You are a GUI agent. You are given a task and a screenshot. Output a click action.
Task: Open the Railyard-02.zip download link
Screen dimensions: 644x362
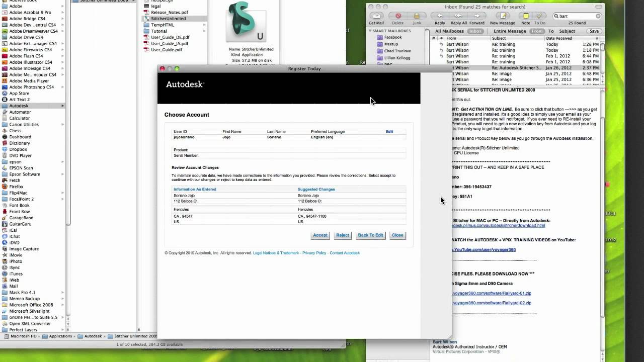click(492, 303)
